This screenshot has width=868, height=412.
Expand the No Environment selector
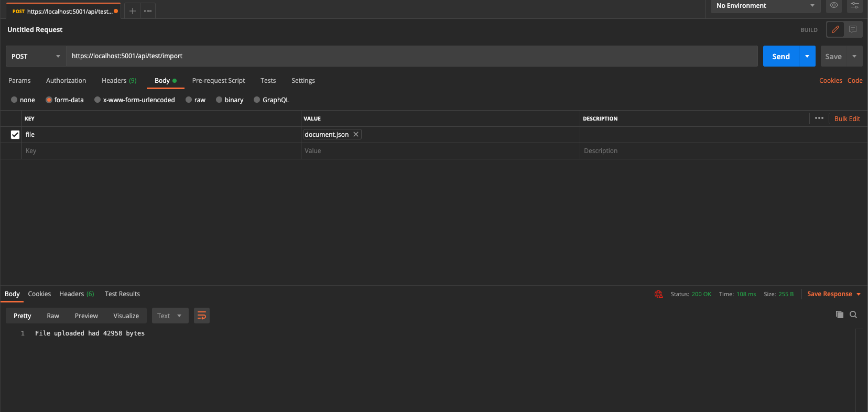[765, 6]
